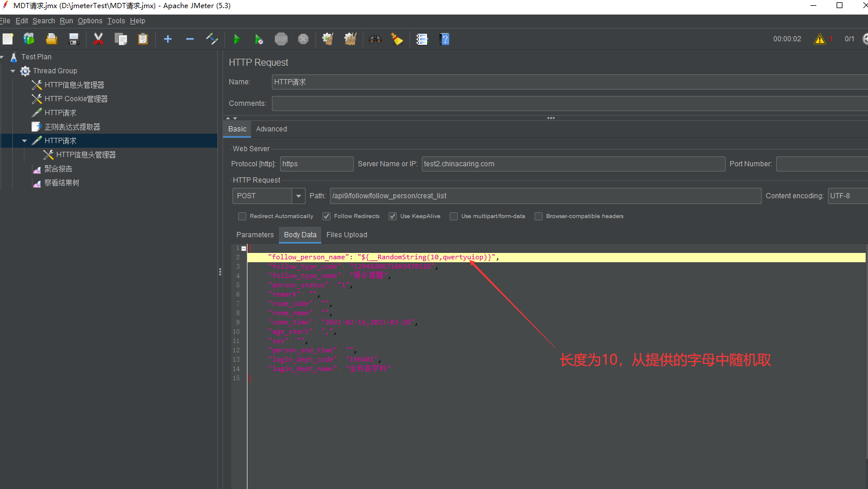
Task: Click the Name field containing HTTP请求
Action: tap(569, 82)
